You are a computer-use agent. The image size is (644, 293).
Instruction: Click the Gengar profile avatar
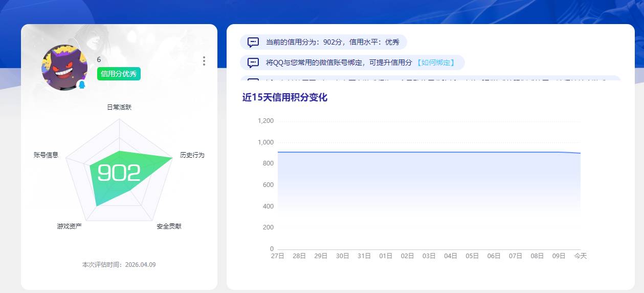pos(64,68)
